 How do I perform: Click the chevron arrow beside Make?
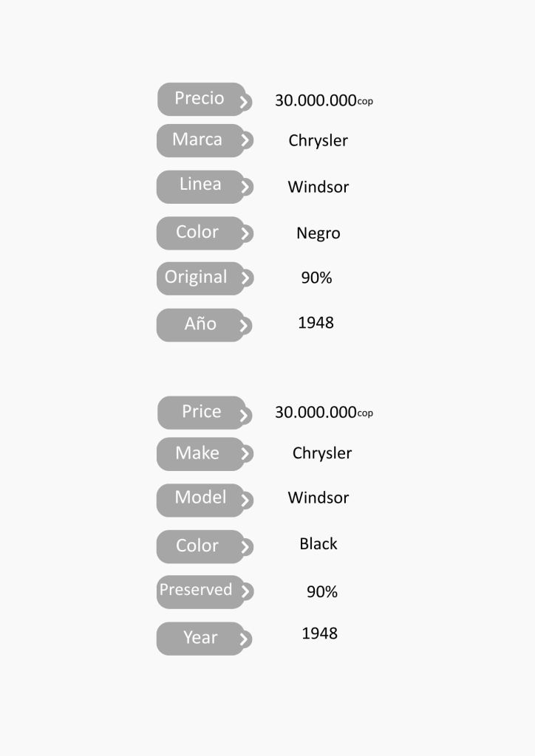tap(245, 454)
